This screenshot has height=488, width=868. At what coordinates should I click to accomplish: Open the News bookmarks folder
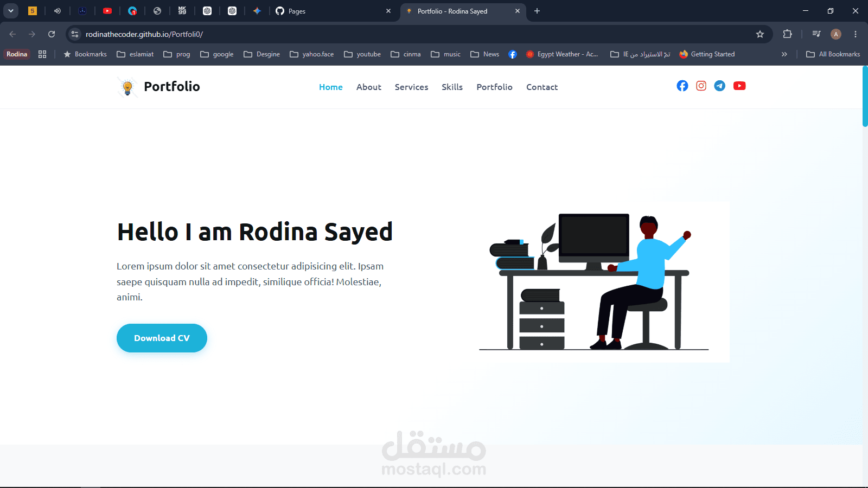pos(485,54)
